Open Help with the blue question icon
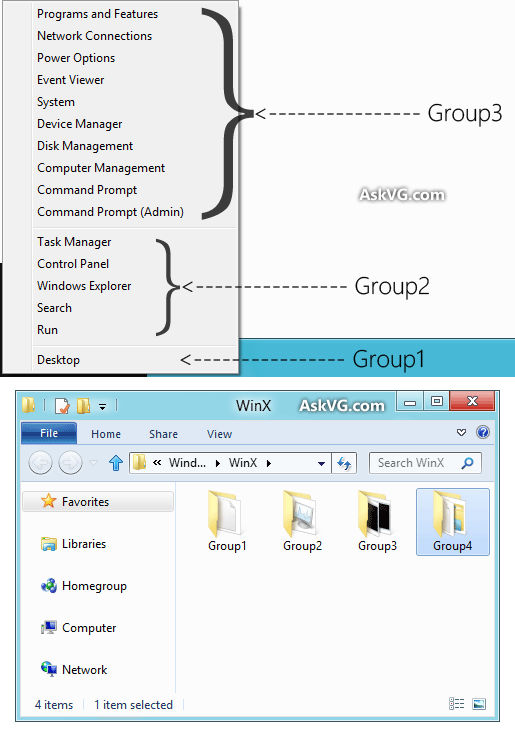Viewport: 515px width, 736px height. 483,432
